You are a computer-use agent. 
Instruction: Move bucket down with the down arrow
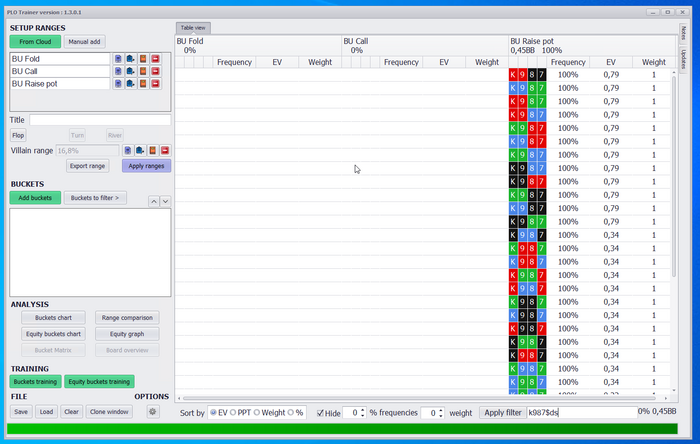(165, 202)
